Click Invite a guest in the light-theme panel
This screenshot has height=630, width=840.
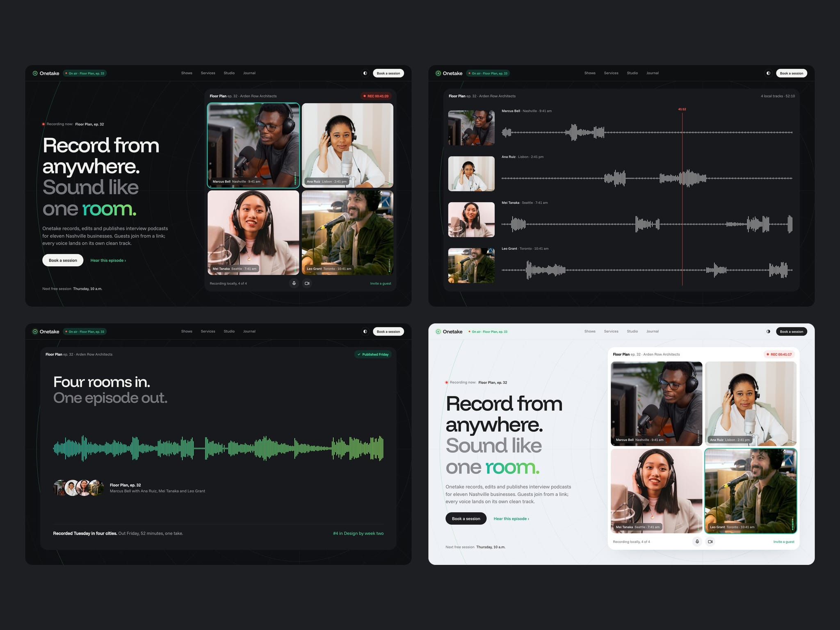coord(784,542)
